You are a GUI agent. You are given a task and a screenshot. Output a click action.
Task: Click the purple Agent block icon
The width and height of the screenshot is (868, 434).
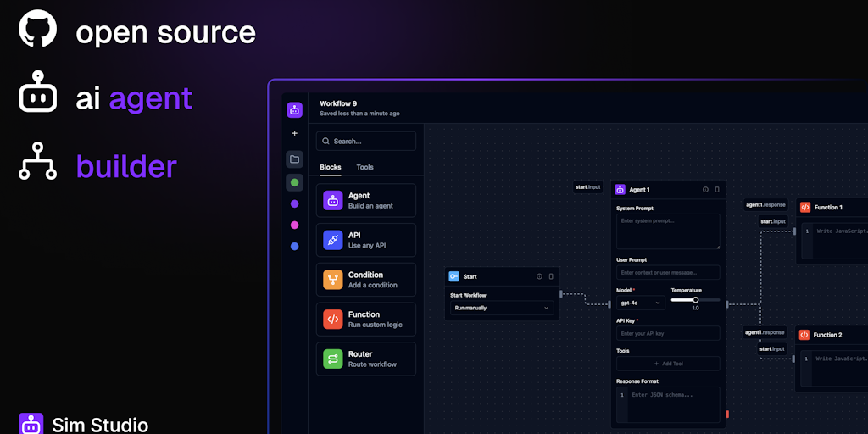[332, 200]
